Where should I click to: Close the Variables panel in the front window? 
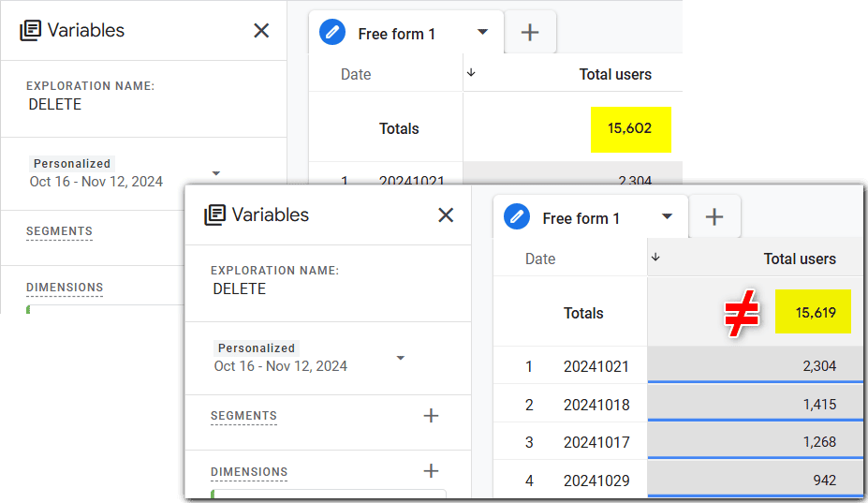pos(446,215)
